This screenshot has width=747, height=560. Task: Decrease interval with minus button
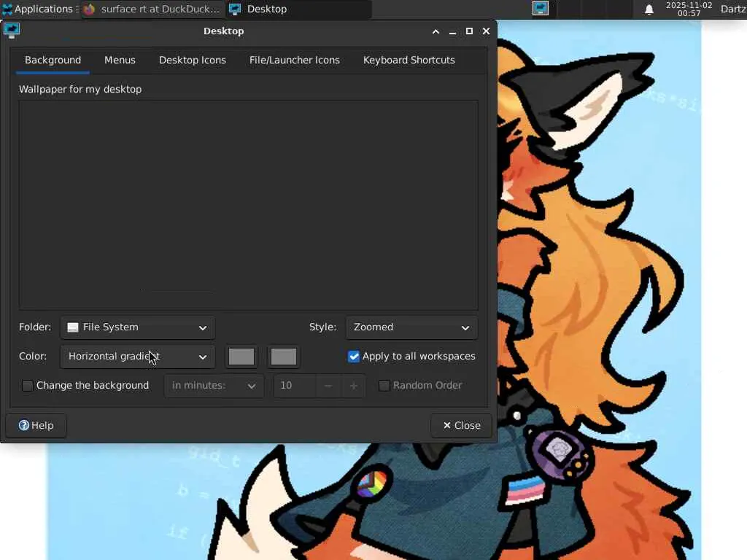pos(328,386)
